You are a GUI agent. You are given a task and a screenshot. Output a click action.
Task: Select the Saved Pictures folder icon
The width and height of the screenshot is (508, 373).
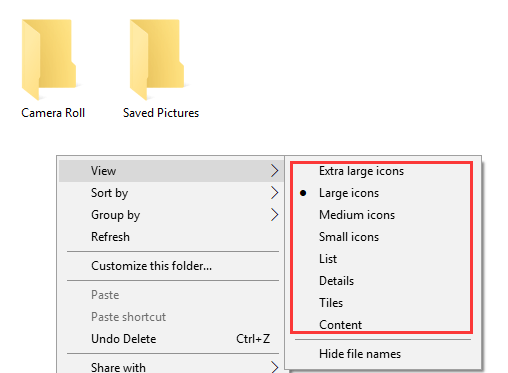pos(157,59)
